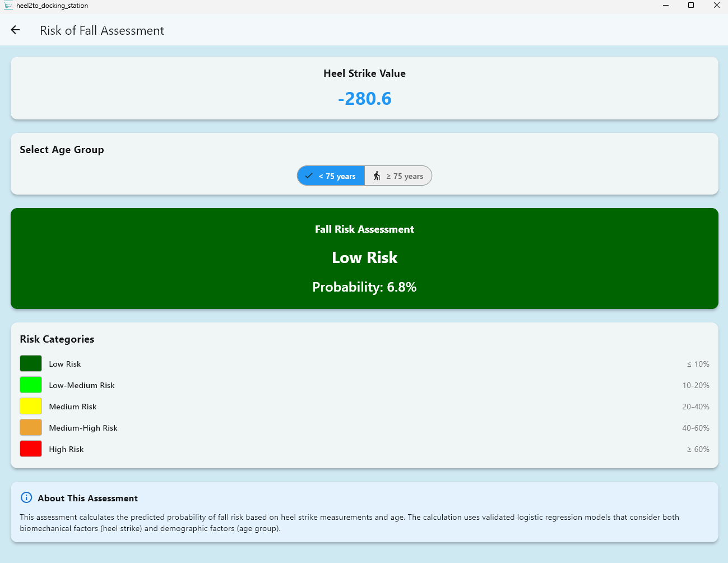
Task: Click the checkmark icon on < 75 years
Action: click(x=309, y=176)
